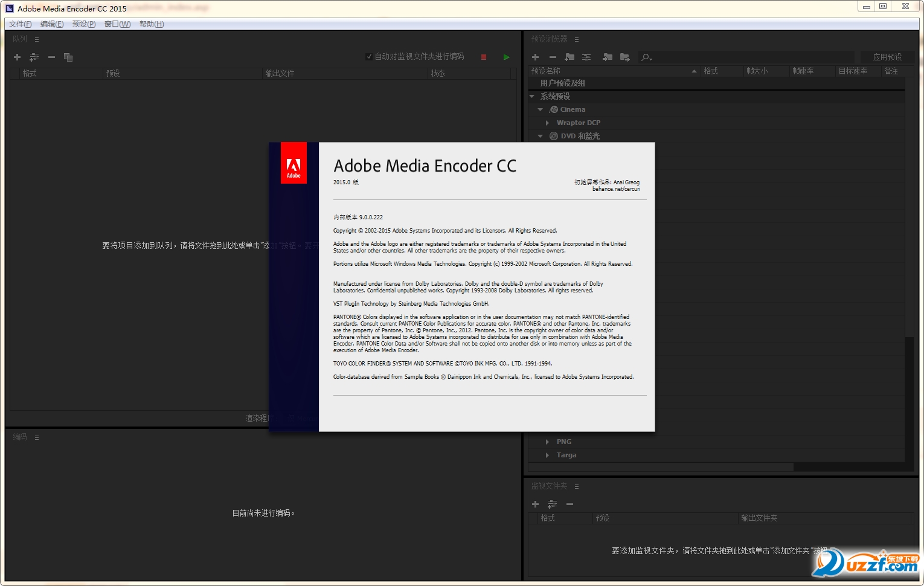Sort presets by 预设名称 column header
Screen dimensions: 924x586
pos(614,71)
